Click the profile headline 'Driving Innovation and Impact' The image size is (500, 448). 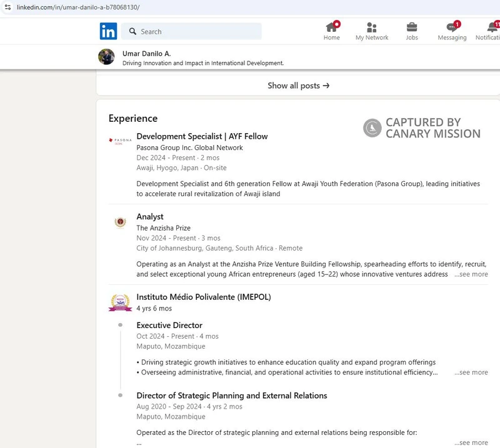(x=202, y=63)
